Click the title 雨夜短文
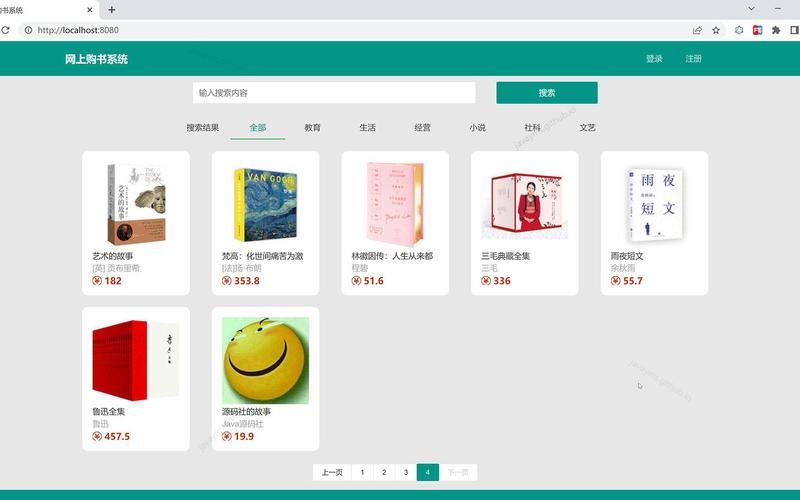The height and width of the screenshot is (500, 800). point(627,256)
